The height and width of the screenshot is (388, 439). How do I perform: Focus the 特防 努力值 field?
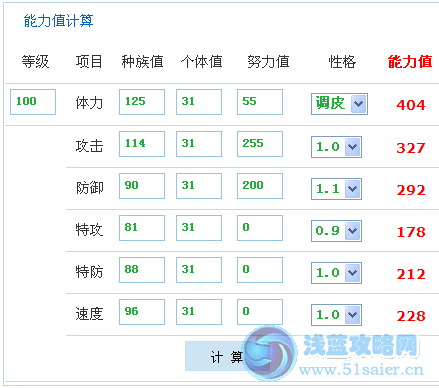[260, 270]
